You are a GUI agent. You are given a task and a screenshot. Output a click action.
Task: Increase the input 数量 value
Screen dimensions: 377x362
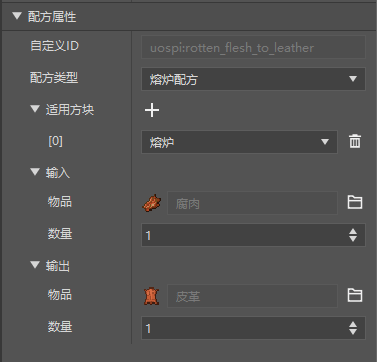tap(353, 231)
